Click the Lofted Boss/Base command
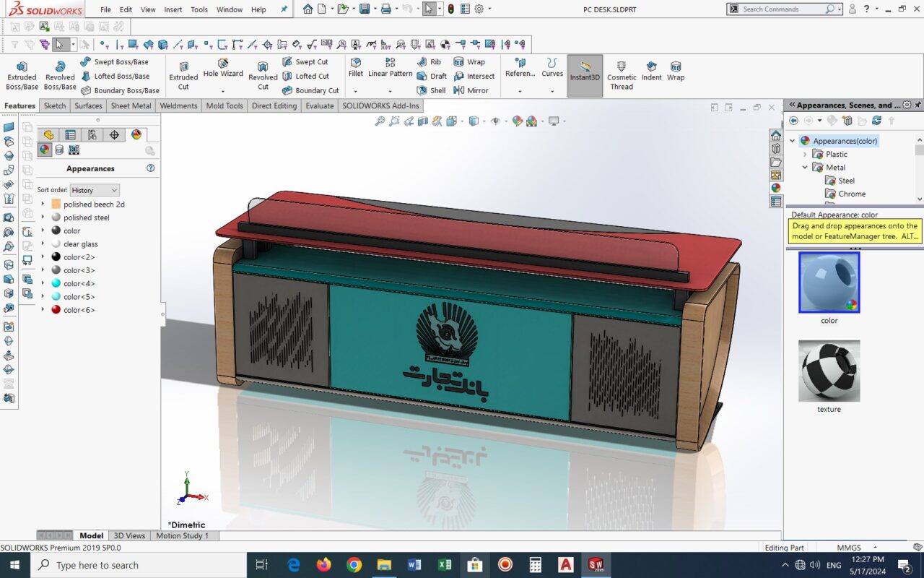924x578 pixels. (x=115, y=76)
